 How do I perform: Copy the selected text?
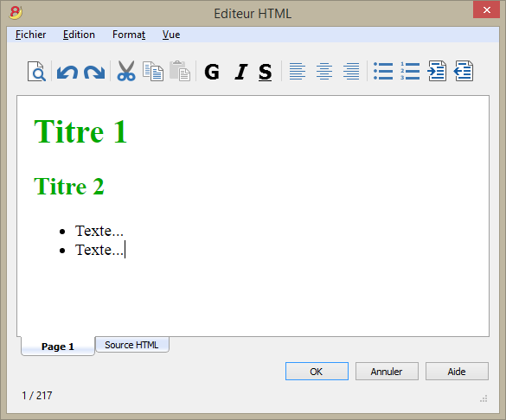(x=153, y=71)
